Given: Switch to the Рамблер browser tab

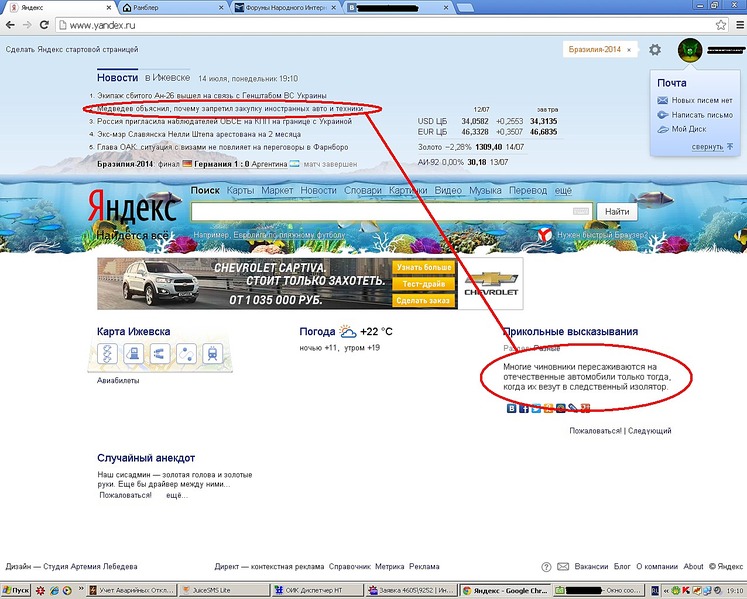Looking at the screenshot, I should [x=173, y=8].
